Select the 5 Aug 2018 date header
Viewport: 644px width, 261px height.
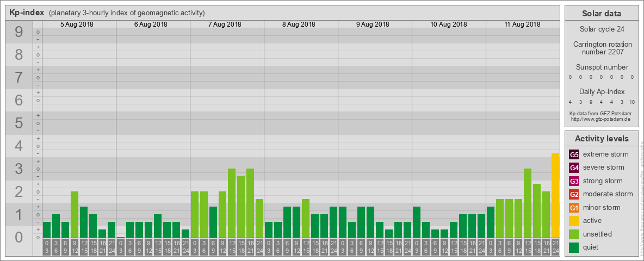coord(77,24)
